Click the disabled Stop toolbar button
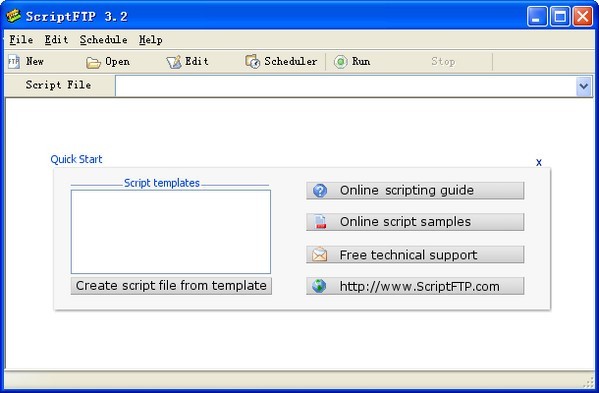Viewport: 599px width, 393px height. 443,61
